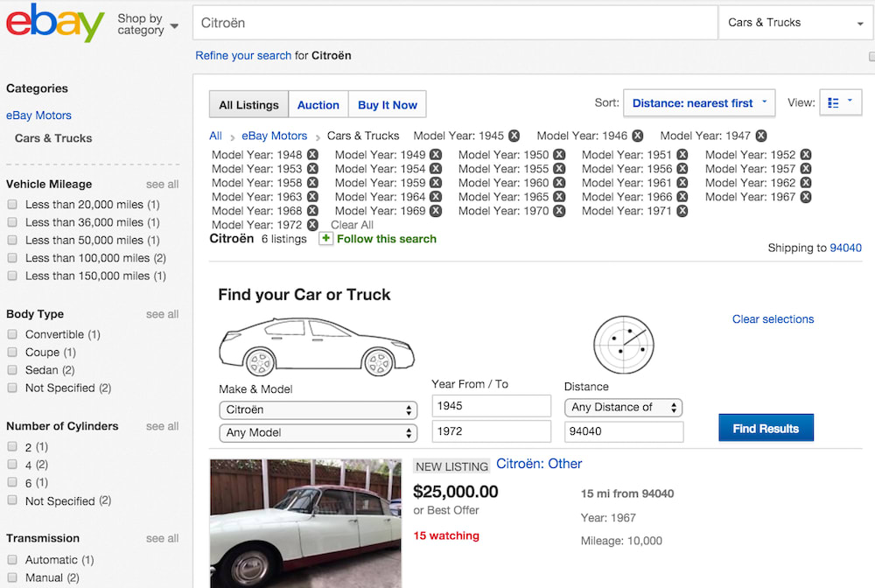Screen dimensions: 875x588
Task: Remove the Model Year: 1967 filter
Action: pyautogui.click(x=806, y=196)
